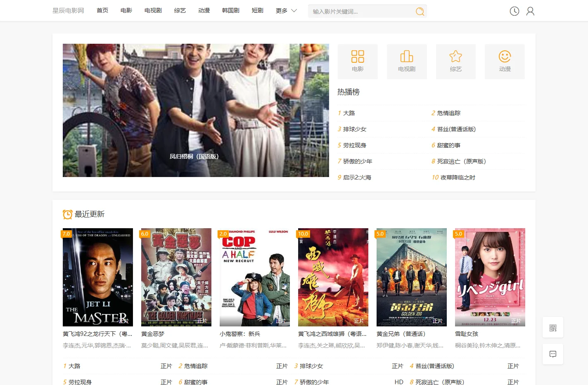Click the 最近更新 section heading
The height and width of the screenshot is (385, 588).
tap(90, 214)
